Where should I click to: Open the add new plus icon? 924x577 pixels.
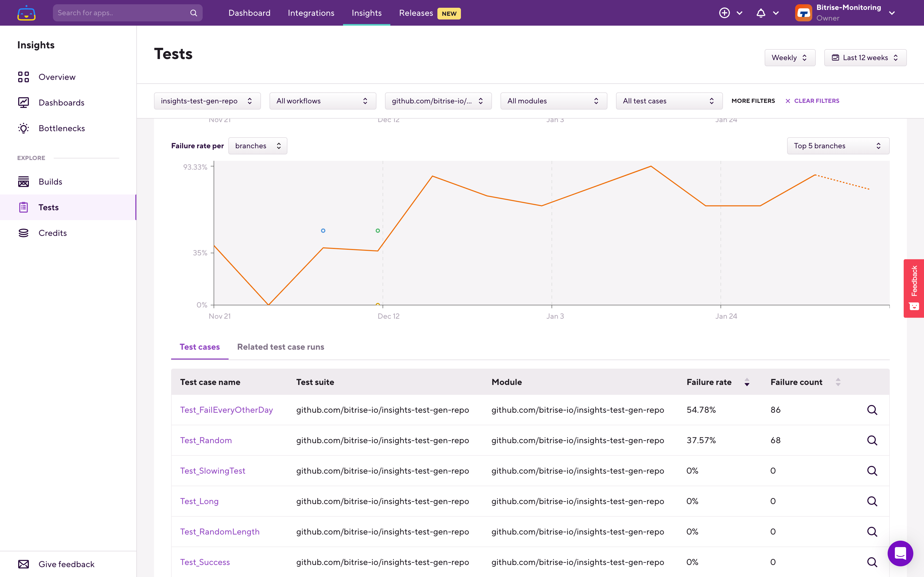click(x=724, y=13)
